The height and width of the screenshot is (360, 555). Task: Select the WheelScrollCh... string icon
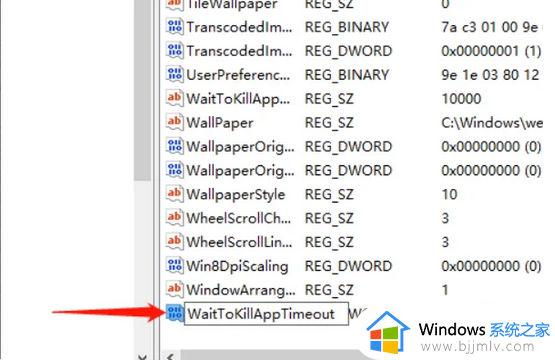click(x=175, y=218)
